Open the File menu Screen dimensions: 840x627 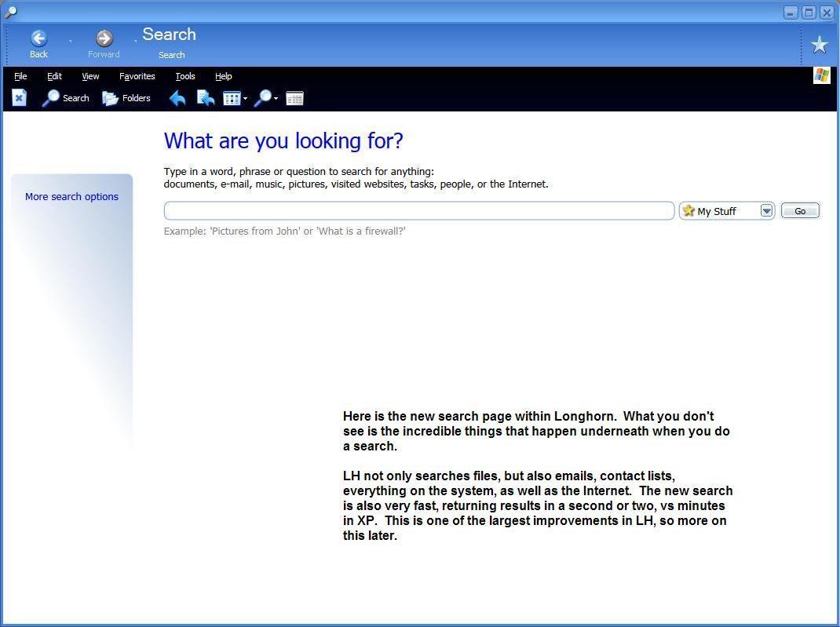(20, 76)
